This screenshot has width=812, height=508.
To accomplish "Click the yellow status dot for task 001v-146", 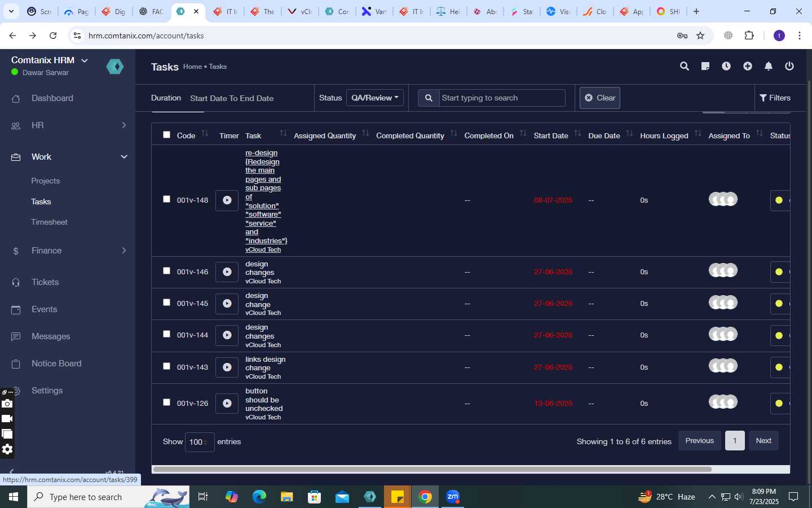I will click(x=779, y=272).
